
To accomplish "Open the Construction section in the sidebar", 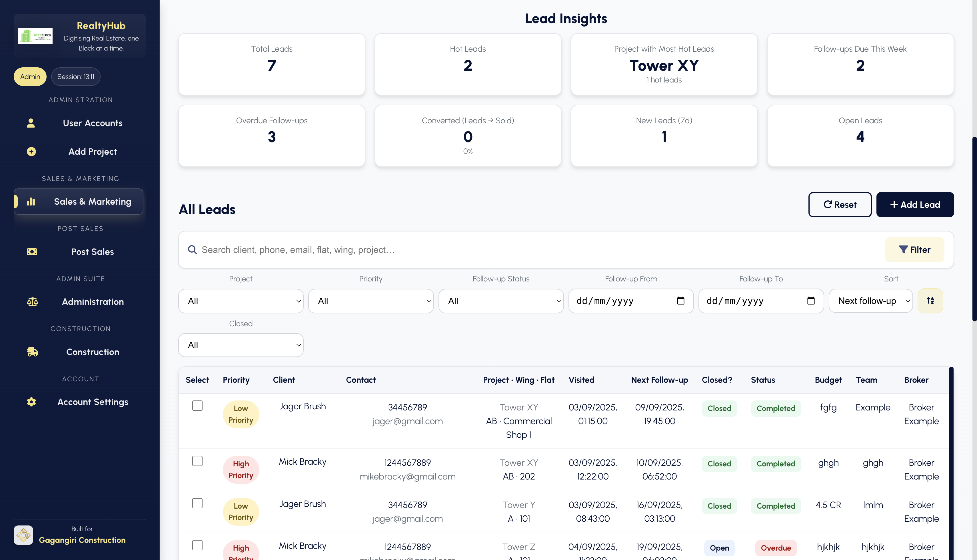I will tap(92, 352).
